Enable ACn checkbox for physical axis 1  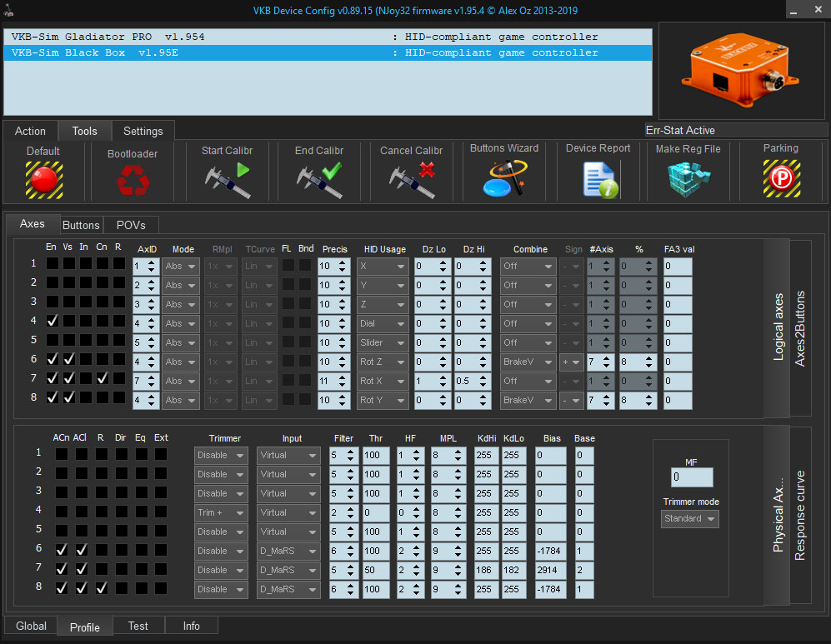pos(62,454)
